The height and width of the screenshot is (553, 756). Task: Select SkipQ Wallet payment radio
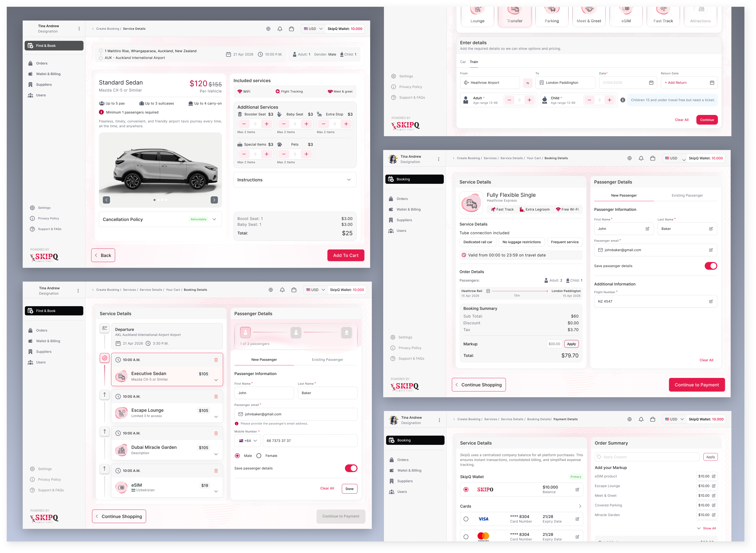click(x=466, y=489)
